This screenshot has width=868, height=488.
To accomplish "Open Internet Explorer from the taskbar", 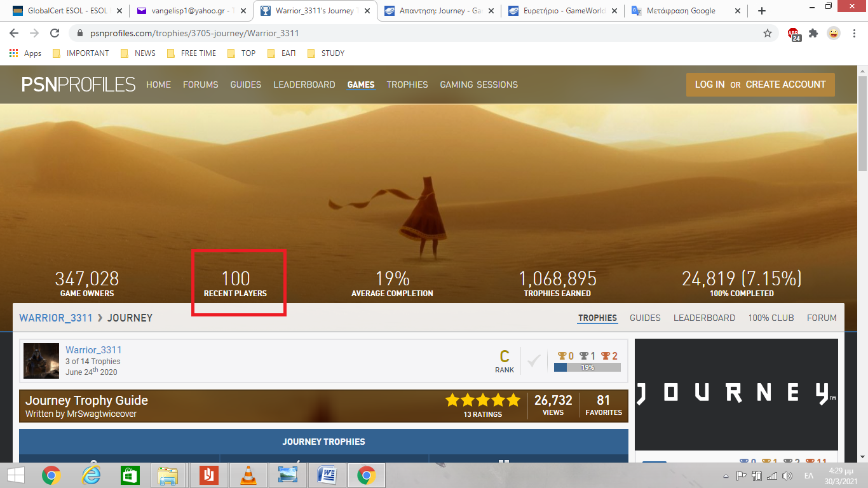I will click(x=91, y=475).
